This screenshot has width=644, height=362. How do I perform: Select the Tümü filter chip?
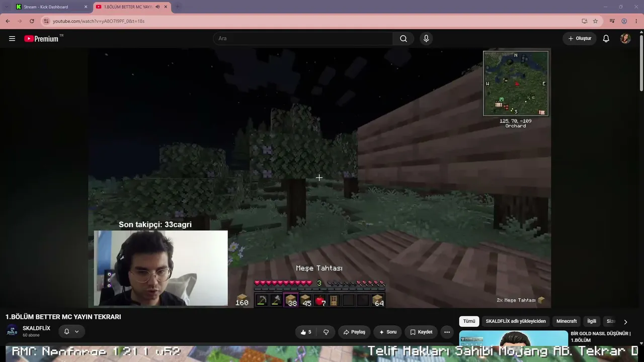pos(469,321)
